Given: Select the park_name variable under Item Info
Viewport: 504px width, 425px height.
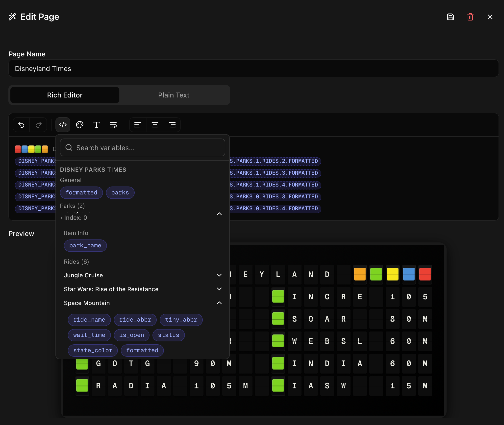Looking at the screenshot, I should 85,246.
